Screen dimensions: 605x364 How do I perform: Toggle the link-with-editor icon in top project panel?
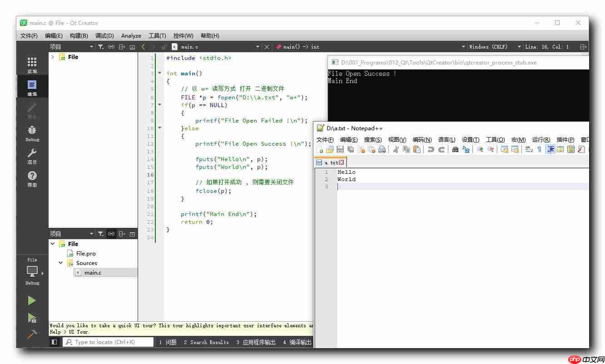click(111, 47)
